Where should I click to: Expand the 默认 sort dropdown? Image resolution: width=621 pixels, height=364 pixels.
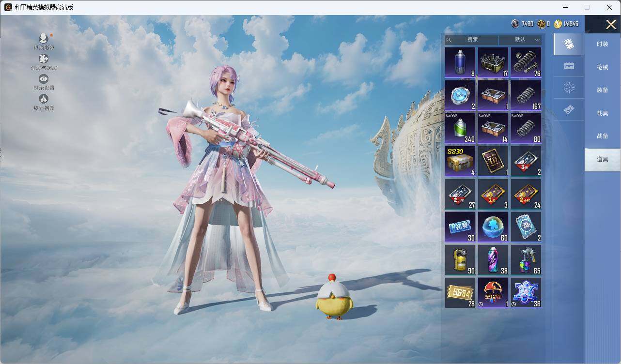click(x=520, y=40)
